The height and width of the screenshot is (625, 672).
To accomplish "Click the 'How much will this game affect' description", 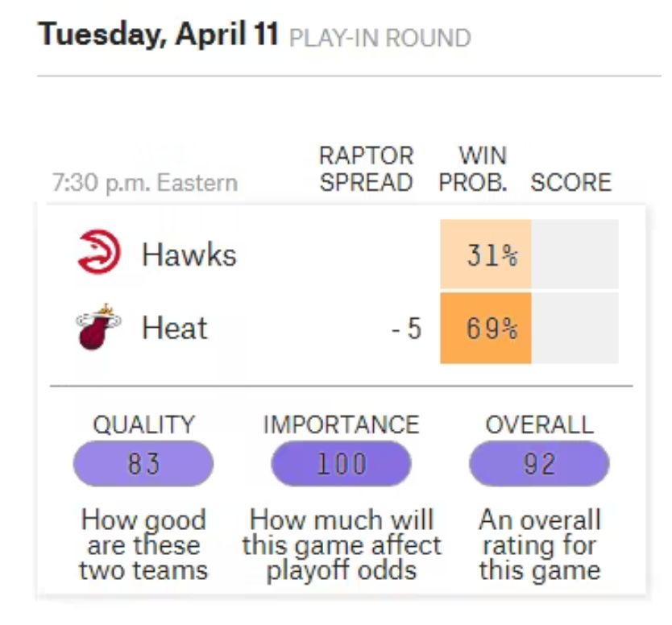I will [x=342, y=532].
